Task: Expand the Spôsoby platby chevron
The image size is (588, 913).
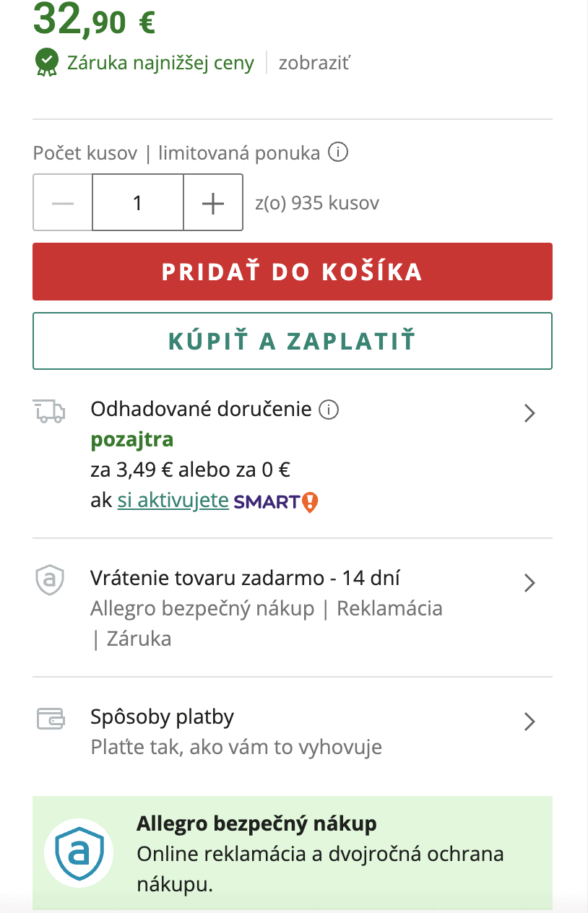Action: [x=529, y=722]
